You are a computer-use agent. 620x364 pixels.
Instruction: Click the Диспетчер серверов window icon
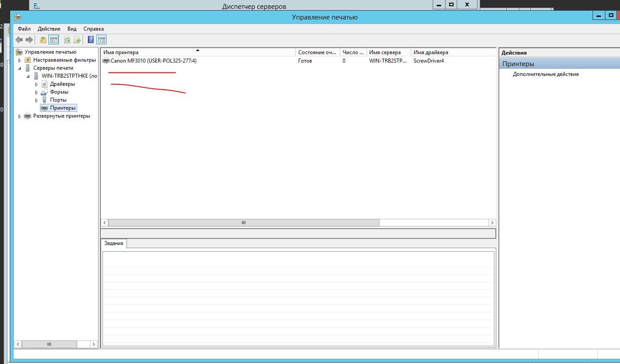(x=37, y=6)
